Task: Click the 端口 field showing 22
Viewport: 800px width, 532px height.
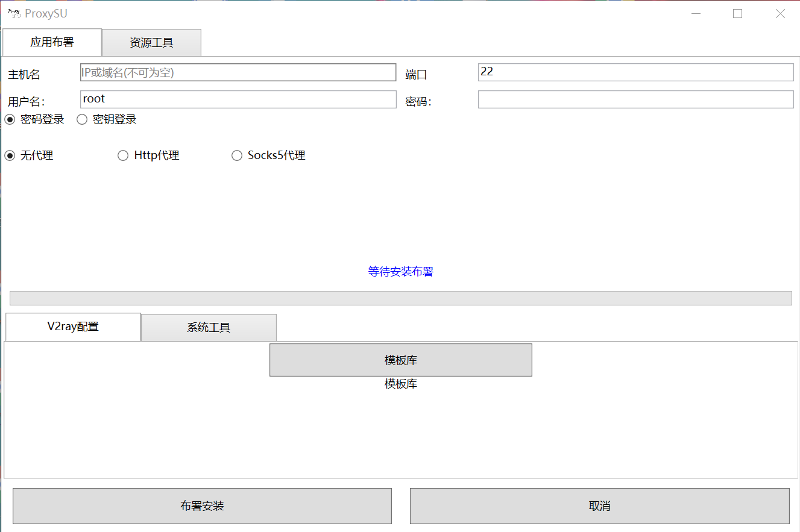Action: pos(636,72)
